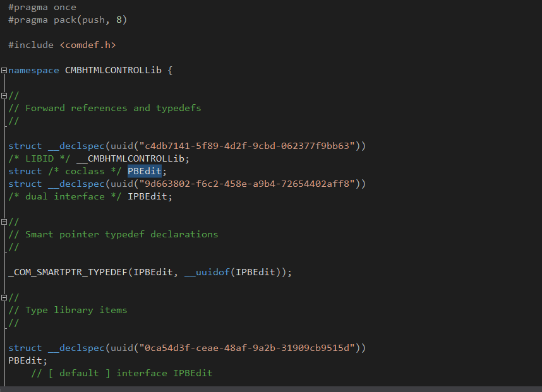542x392 pixels.
Task: Click IPBEdit after dual interface comment
Action: pyautogui.click(x=147, y=196)
